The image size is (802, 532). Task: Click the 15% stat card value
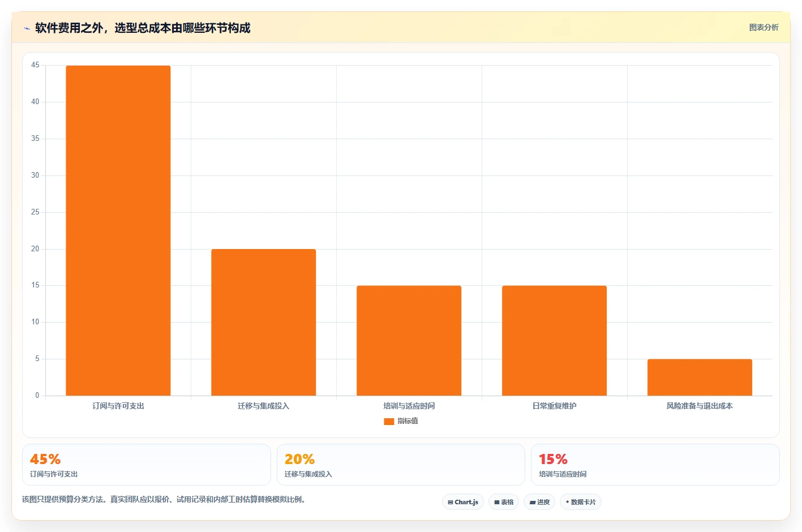click(x=553, y=459)
